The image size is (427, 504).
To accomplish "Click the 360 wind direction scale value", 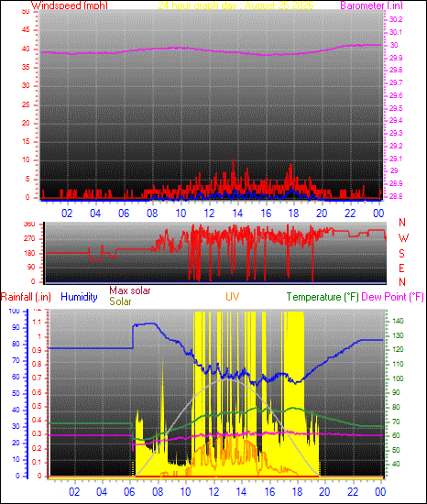I will [x=29, y=225].
